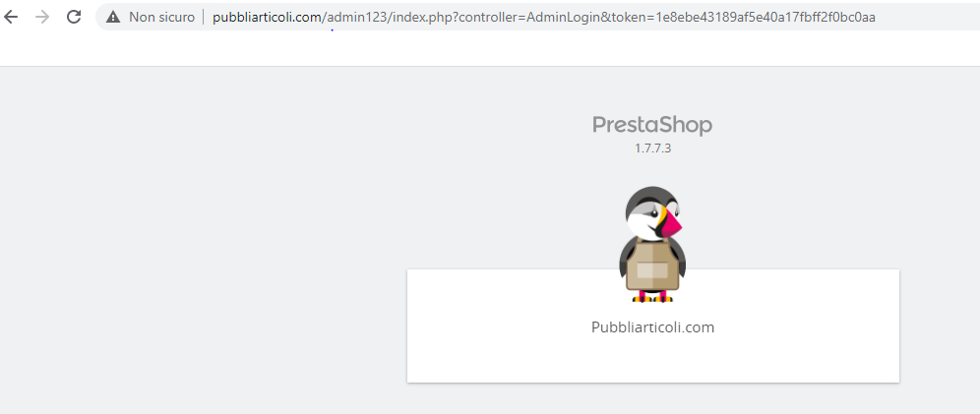Open the site warning triangle icon
Viewport: 980px width, 414px height.
click(113, 17)
